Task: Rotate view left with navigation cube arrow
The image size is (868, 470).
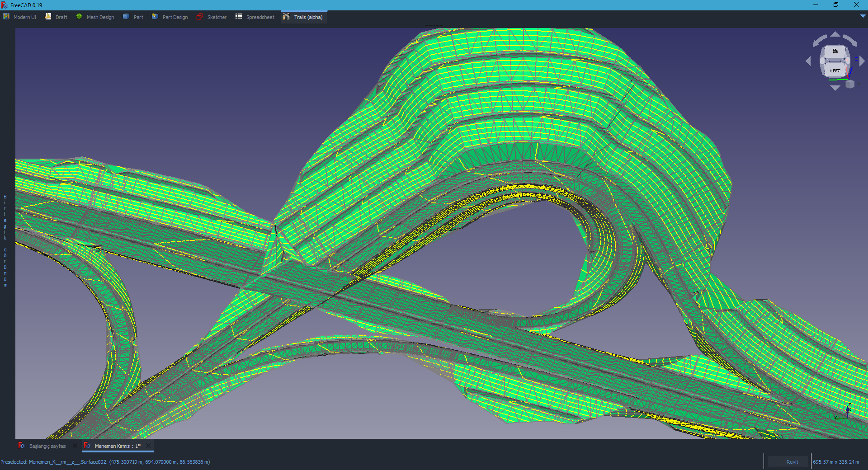Action: [808, 61]
